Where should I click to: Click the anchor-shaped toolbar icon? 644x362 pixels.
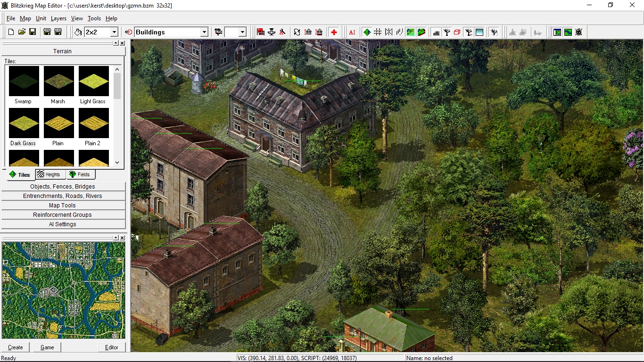(x=272, y=32)
